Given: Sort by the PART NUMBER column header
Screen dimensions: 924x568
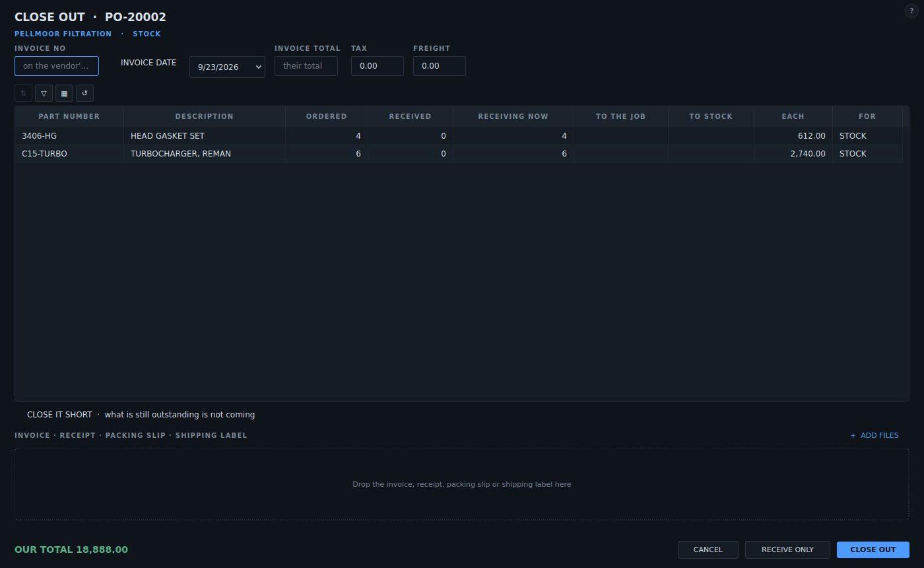Looking at the screenshot, I should pyautogui.click(x=69, y=116).
